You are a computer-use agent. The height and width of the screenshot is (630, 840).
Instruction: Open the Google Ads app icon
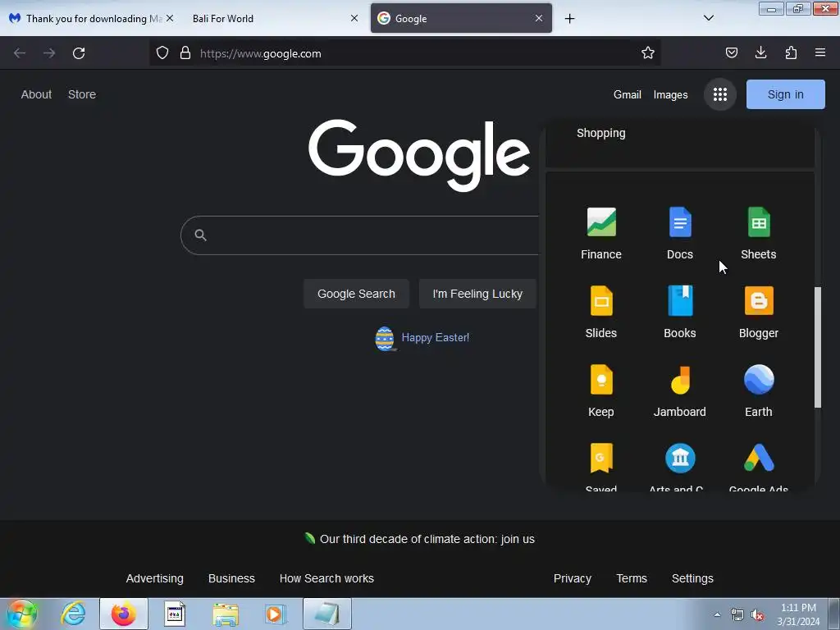(x=759, y=458)
